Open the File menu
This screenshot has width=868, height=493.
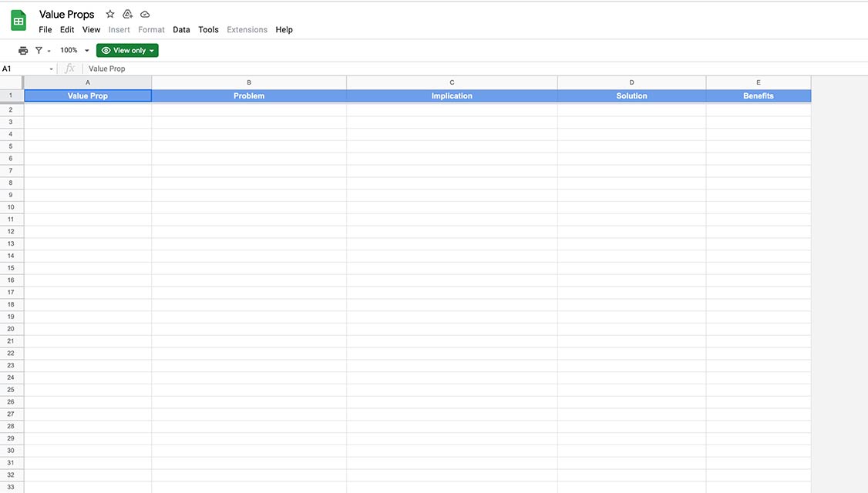pos(45,29)
